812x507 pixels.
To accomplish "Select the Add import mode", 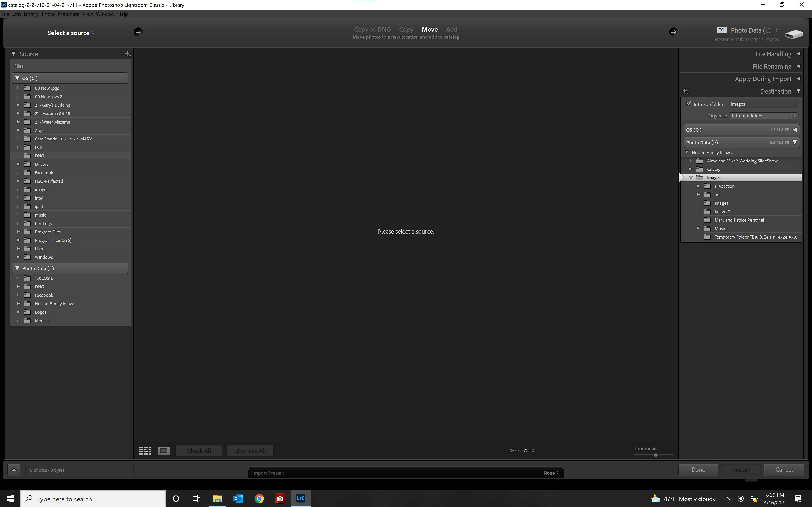I will [x=451, y=30].
